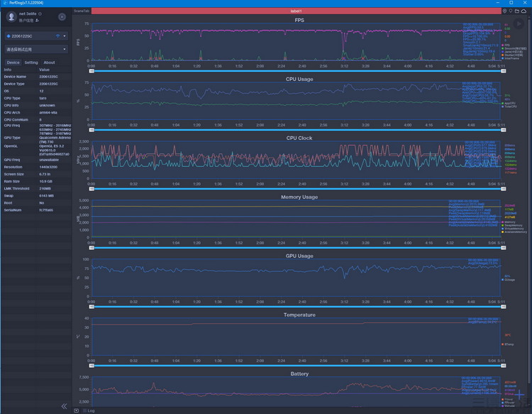The image size is (532, 414).
Task: Click the red label1 scene bar
Action: [297, 11]
